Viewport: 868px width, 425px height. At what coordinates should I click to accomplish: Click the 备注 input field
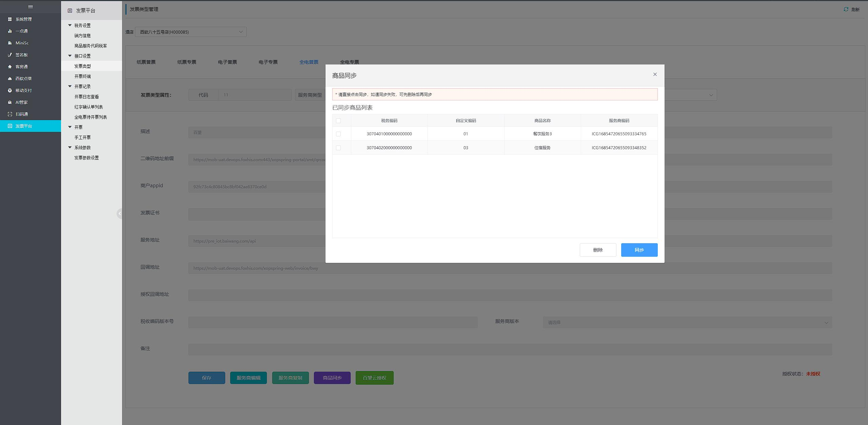pyautogui.click(x=510, y=350)
